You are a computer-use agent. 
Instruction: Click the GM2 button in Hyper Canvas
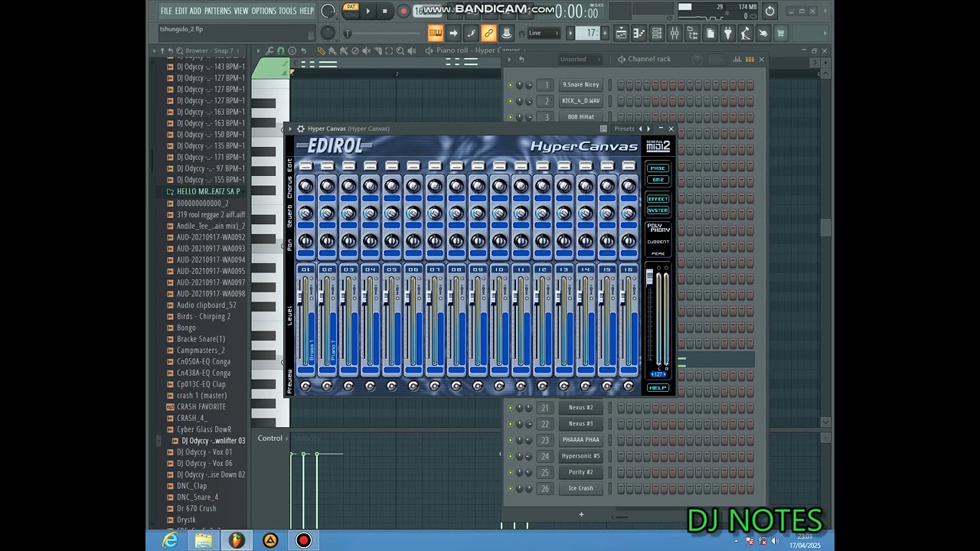[x=658, y=180]
